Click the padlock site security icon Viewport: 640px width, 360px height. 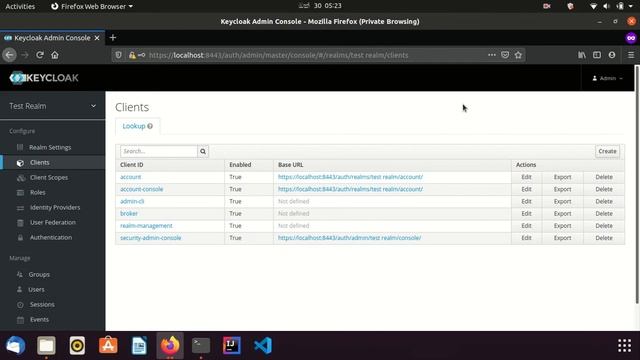[x=132, y=55]
